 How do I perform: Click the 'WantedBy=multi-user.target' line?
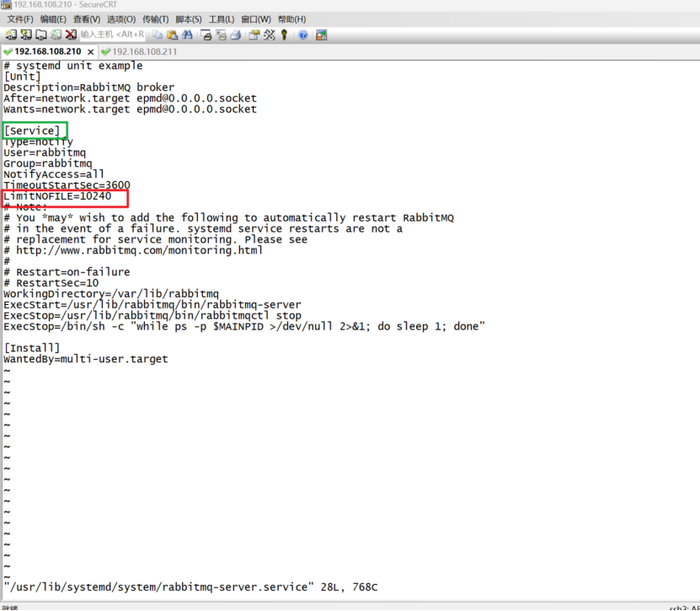point(86,359)
